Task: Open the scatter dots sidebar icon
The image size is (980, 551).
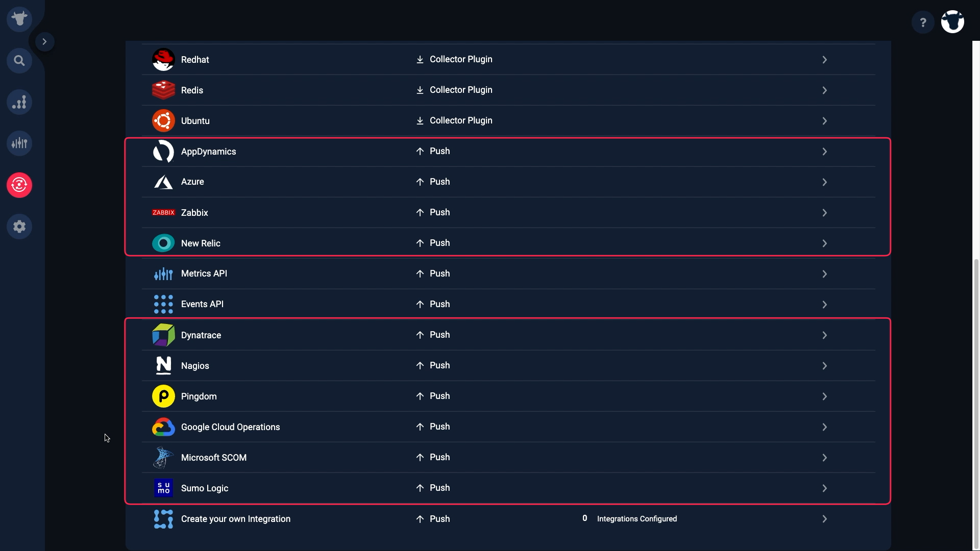Action: (19, 103)
